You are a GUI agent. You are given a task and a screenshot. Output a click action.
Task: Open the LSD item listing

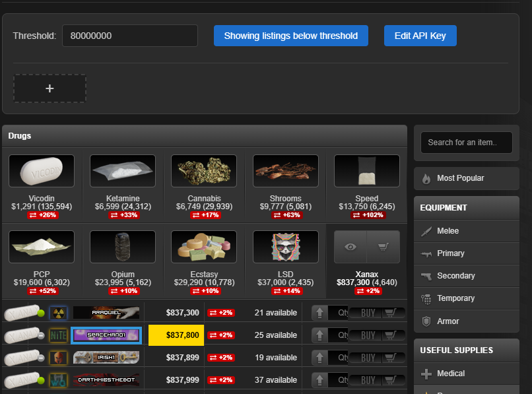[285, 246]
